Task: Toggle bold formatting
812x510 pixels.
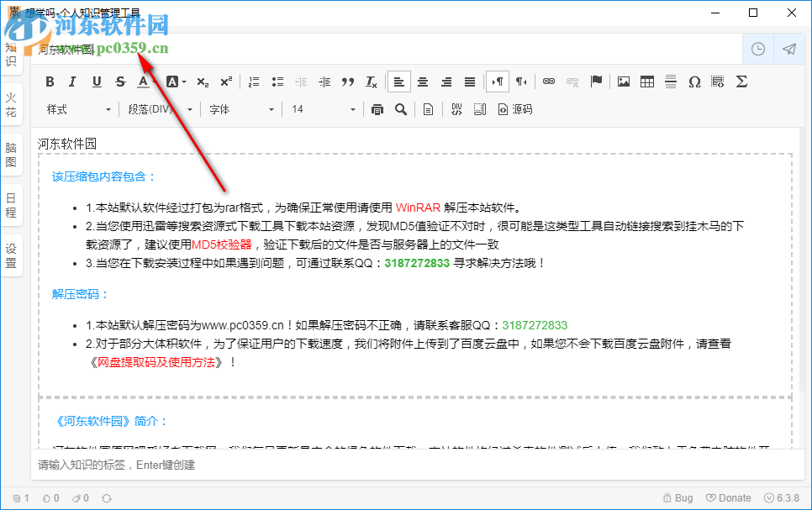Action: click(x=50, y=81)
